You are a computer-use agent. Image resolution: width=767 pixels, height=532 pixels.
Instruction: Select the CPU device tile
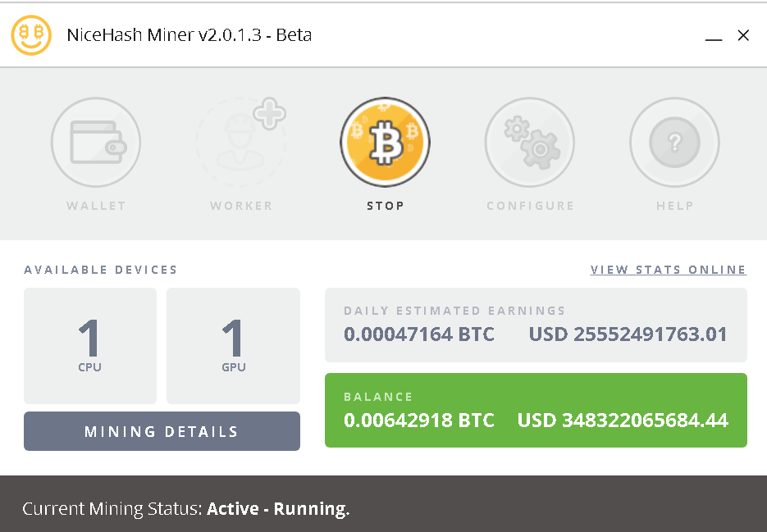click(90, 346)
